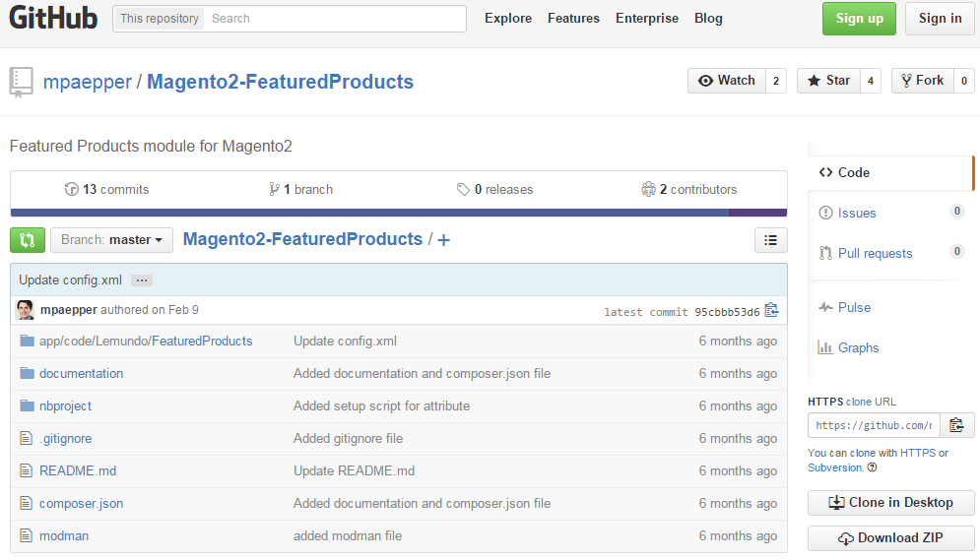Click the file icon for composer.json
980x560 pixels.
click(x=27, y=503)
